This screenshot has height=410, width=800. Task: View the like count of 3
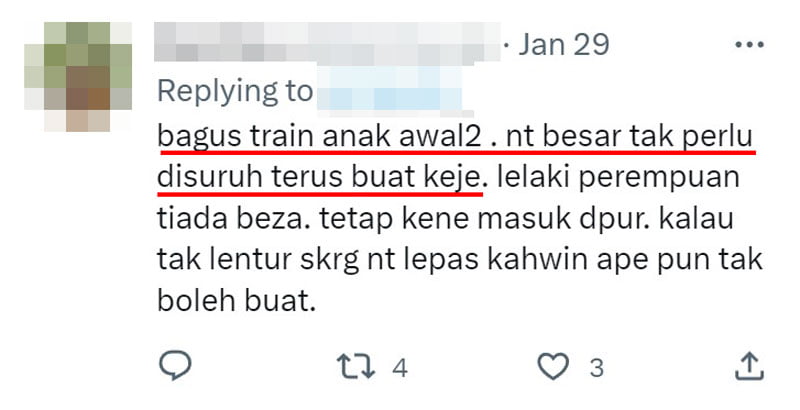[596, 368]
